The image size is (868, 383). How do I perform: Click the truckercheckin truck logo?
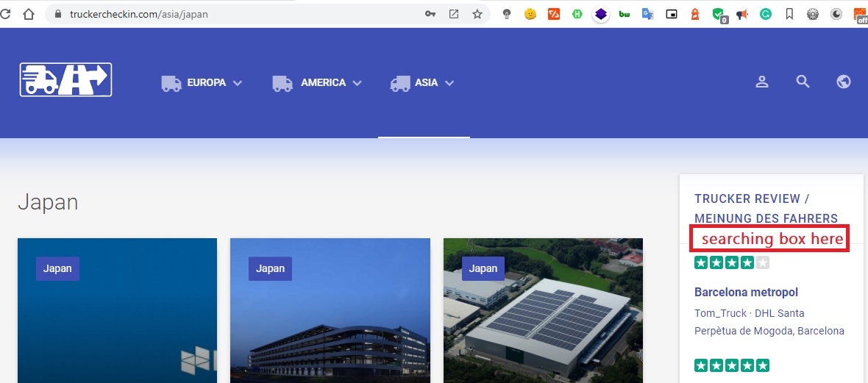pyautogui.click(x=65, y=80)
